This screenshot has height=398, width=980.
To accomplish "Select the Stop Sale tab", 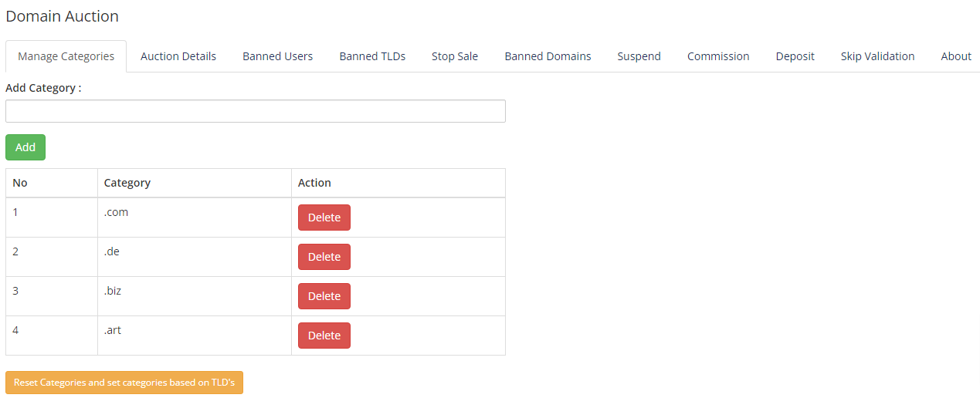I will point(455,56).
